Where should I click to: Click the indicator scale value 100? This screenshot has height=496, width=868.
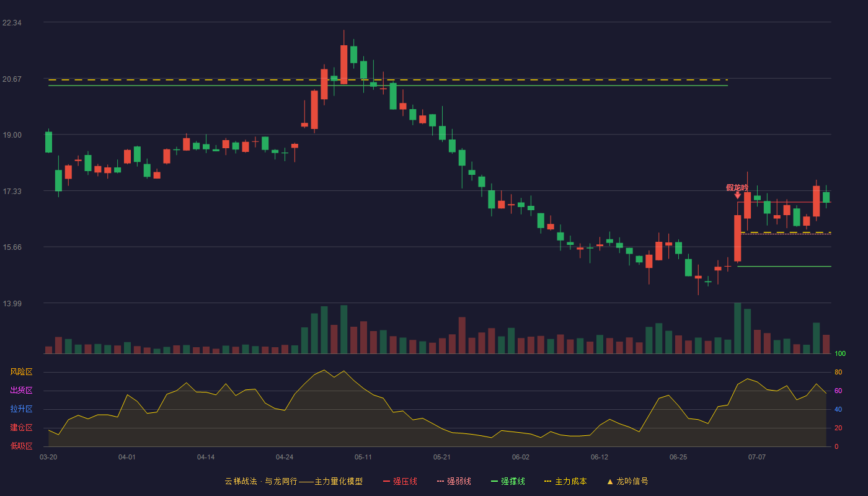coord(840,354)
